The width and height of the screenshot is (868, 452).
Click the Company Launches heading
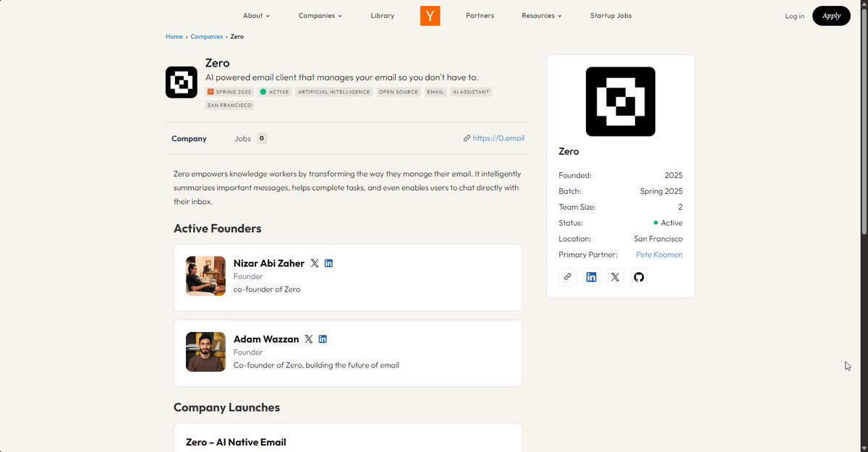point(226,407)
